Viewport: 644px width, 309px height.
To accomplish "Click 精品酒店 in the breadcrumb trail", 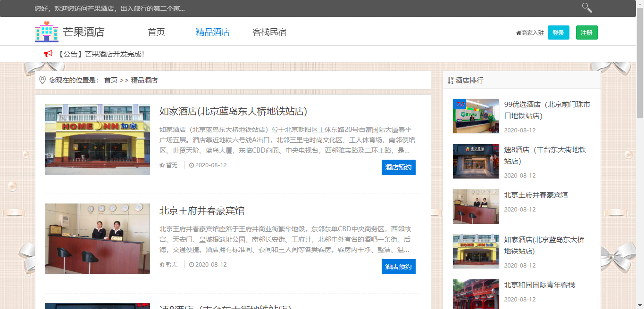I will [x=144, y=80].
